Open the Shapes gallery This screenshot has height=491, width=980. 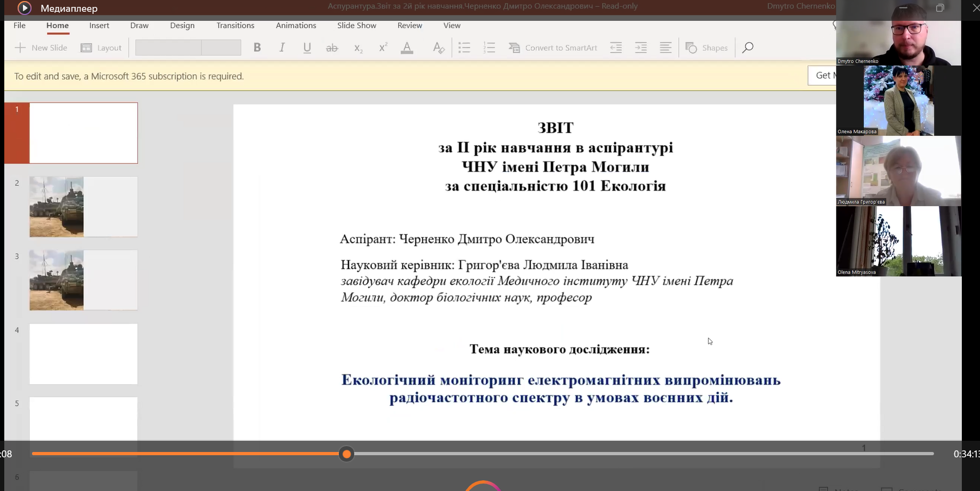point(706,48)
